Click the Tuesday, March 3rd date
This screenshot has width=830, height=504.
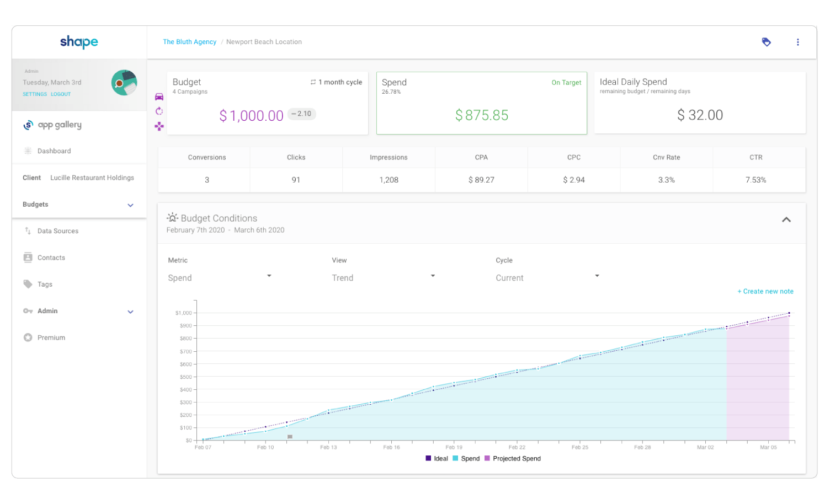coord(52,83)
